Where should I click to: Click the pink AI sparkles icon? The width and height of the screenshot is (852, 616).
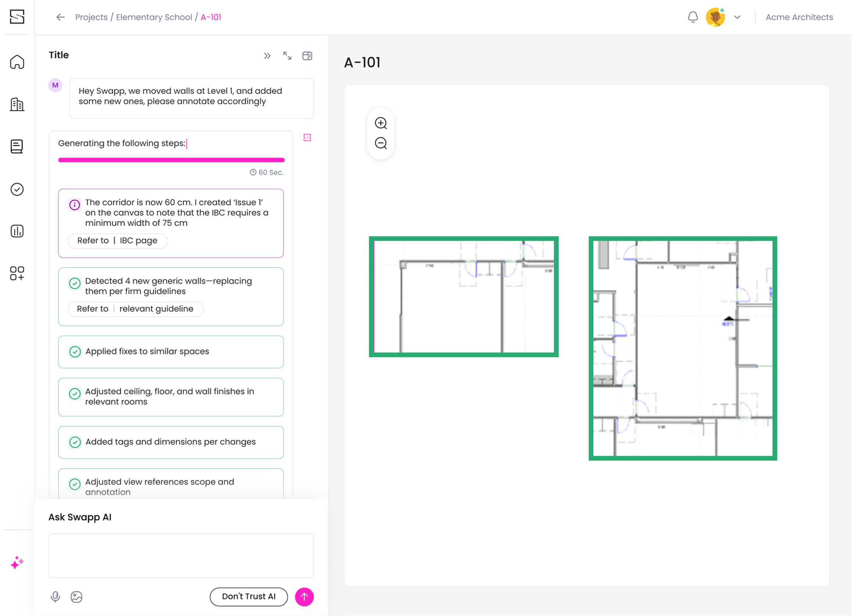(x=17, y=562)
